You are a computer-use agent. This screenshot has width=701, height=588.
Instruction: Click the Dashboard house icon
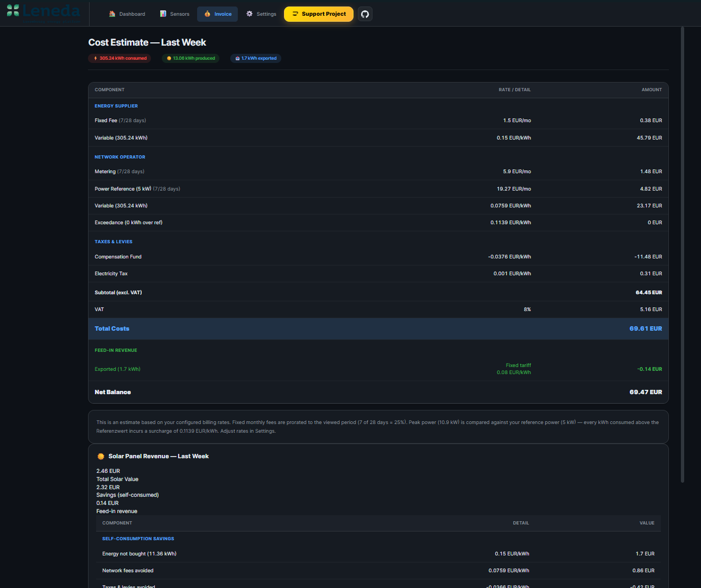(112, 14)
